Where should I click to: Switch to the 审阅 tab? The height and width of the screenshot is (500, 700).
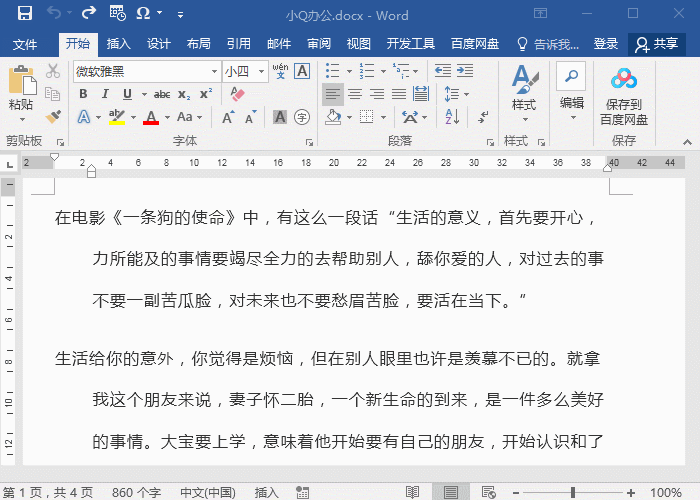[x=319, y=44]
